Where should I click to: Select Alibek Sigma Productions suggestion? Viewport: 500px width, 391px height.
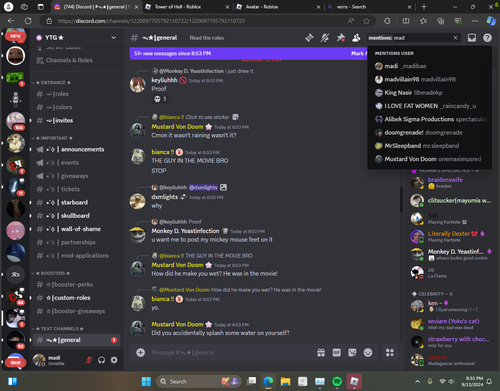pyautogui.click(x=429, y=119)
